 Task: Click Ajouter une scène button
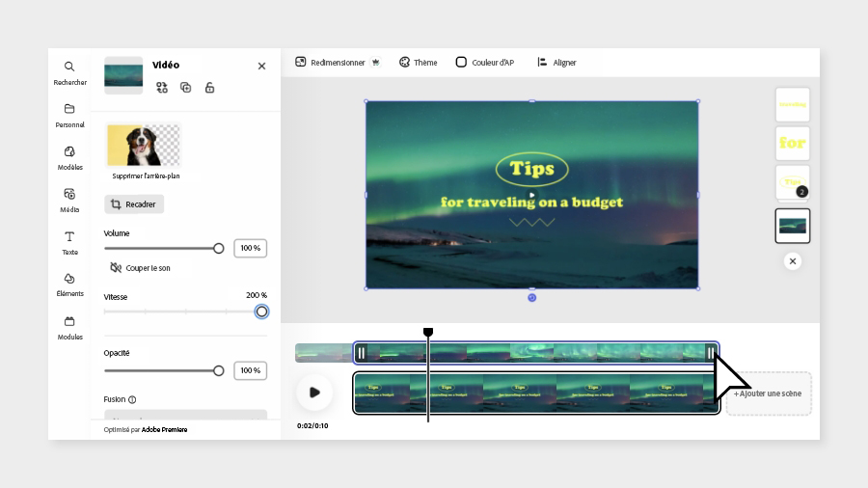(x=769, y=393)
